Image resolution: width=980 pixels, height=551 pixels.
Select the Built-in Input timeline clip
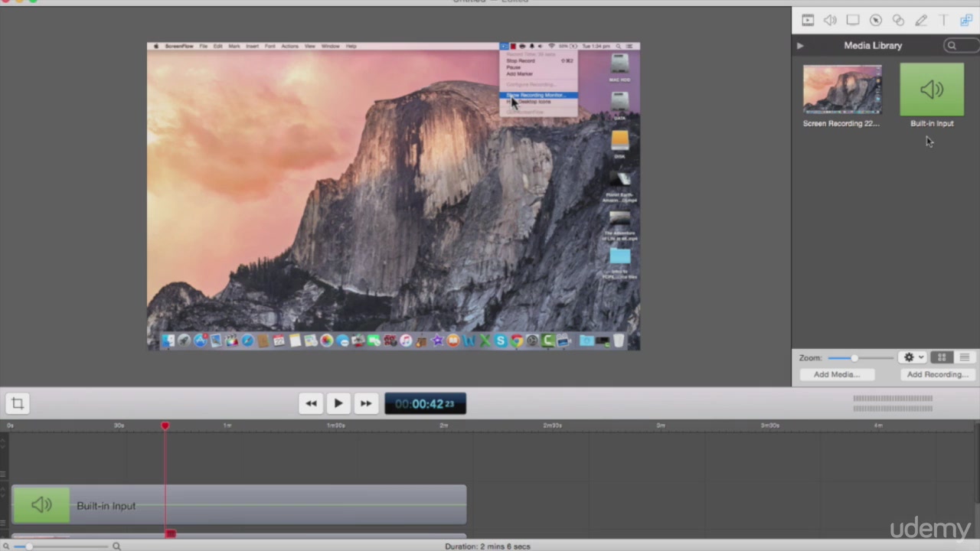click(x=239, y=506)
